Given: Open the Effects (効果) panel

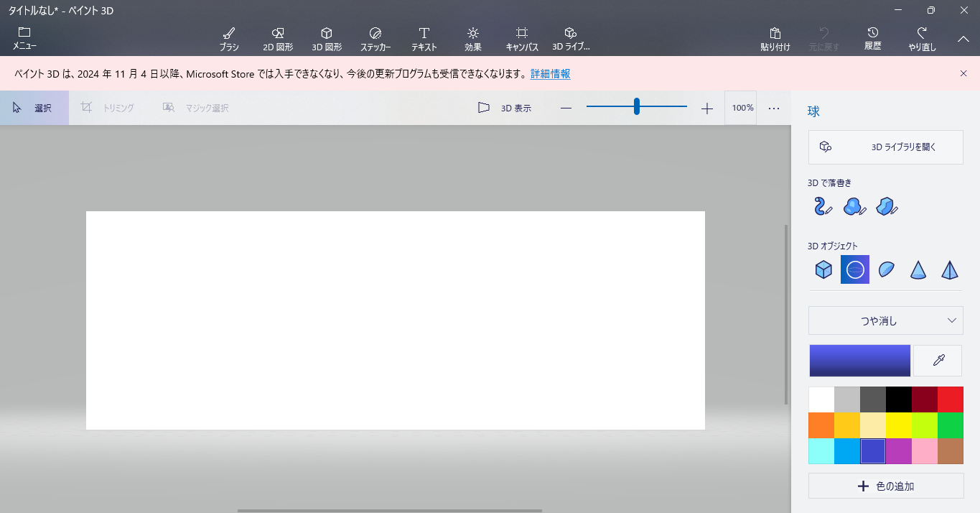Looking at the screenshot, I should [472, 39].
